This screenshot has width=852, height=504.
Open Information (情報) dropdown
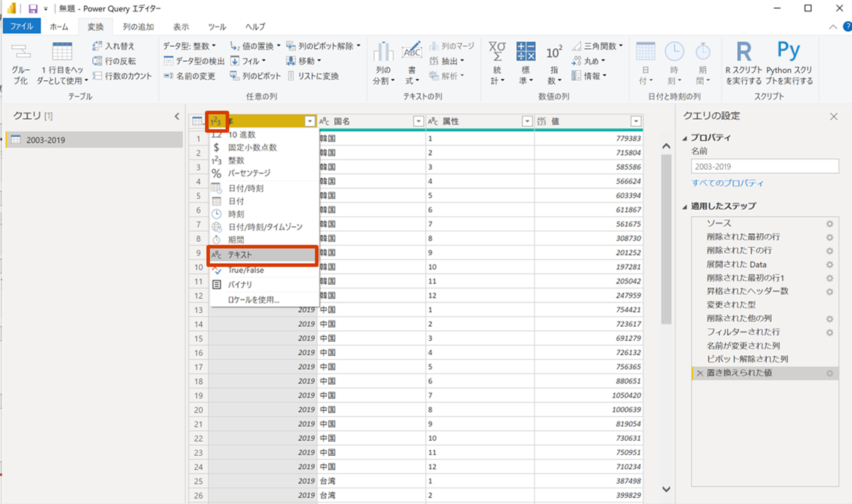click(x=589, y=76)
